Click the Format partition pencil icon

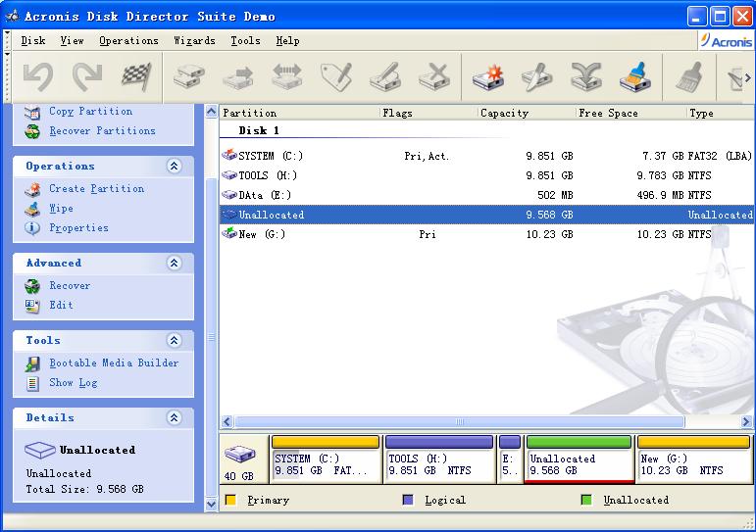pos(385,77)
